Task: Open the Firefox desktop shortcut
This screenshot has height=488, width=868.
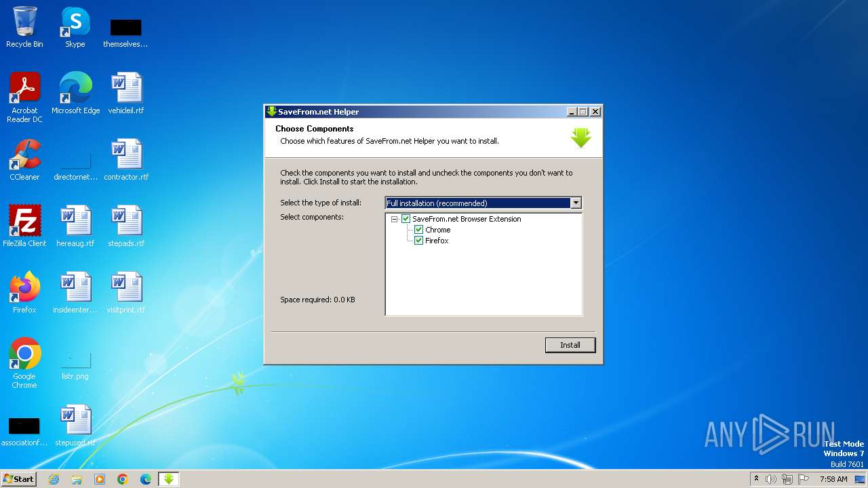Action: [24, 293]
